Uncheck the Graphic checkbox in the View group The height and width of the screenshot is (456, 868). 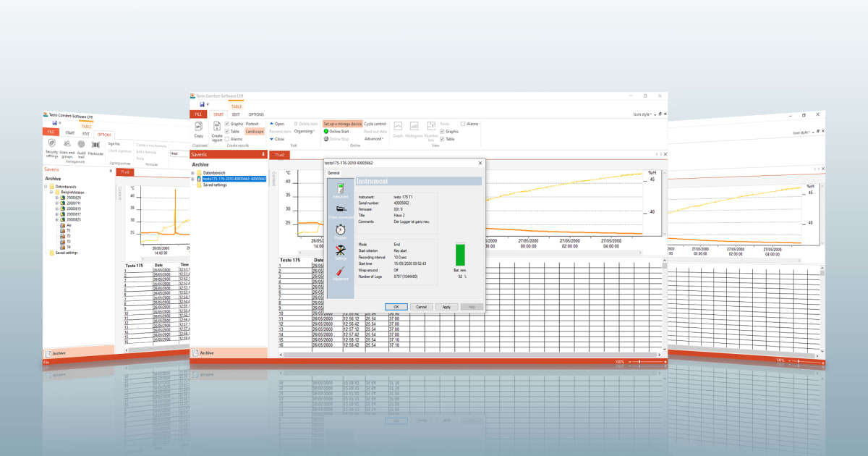pos(443,132)
